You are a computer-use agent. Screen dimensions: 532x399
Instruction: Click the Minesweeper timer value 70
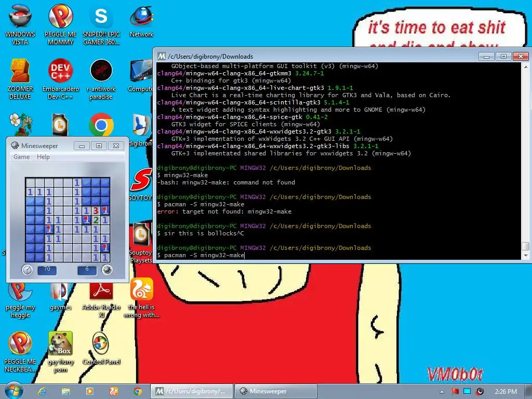(x=47, y=269)
